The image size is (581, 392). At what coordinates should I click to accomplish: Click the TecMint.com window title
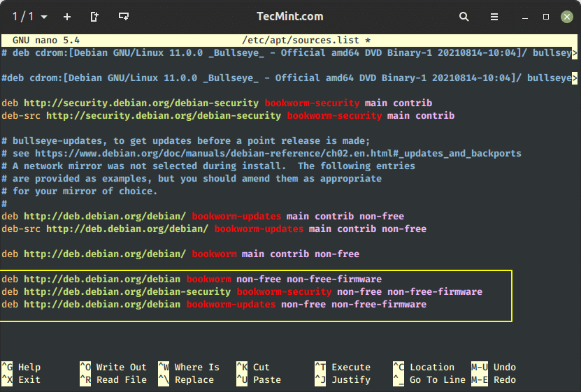click(x=289, y=17)
